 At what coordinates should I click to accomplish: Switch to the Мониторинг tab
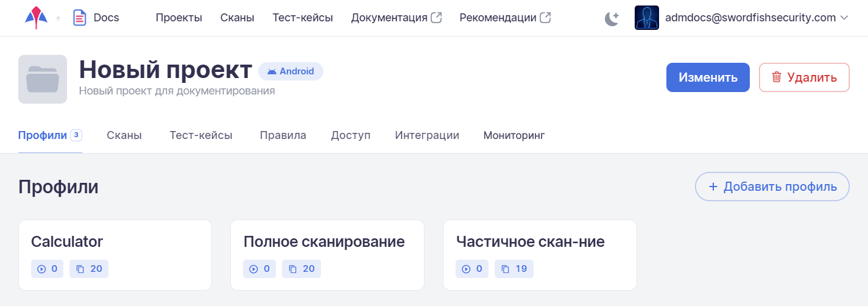[x=514, y=135]
